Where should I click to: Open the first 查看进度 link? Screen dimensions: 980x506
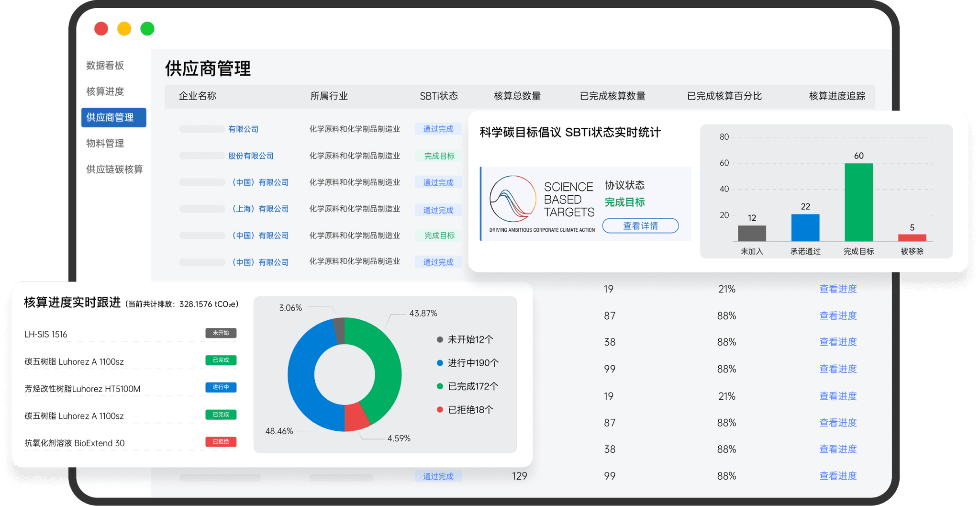coord(838,289)
